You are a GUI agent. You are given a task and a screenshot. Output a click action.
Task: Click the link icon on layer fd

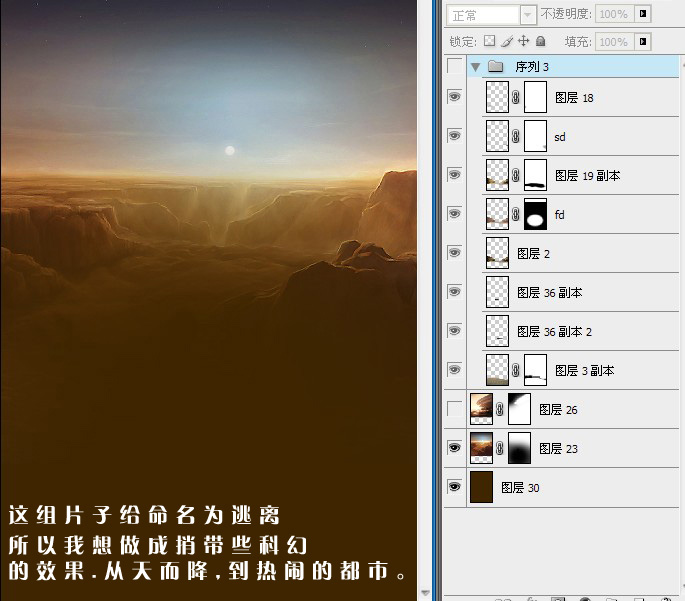pos(515,214)
